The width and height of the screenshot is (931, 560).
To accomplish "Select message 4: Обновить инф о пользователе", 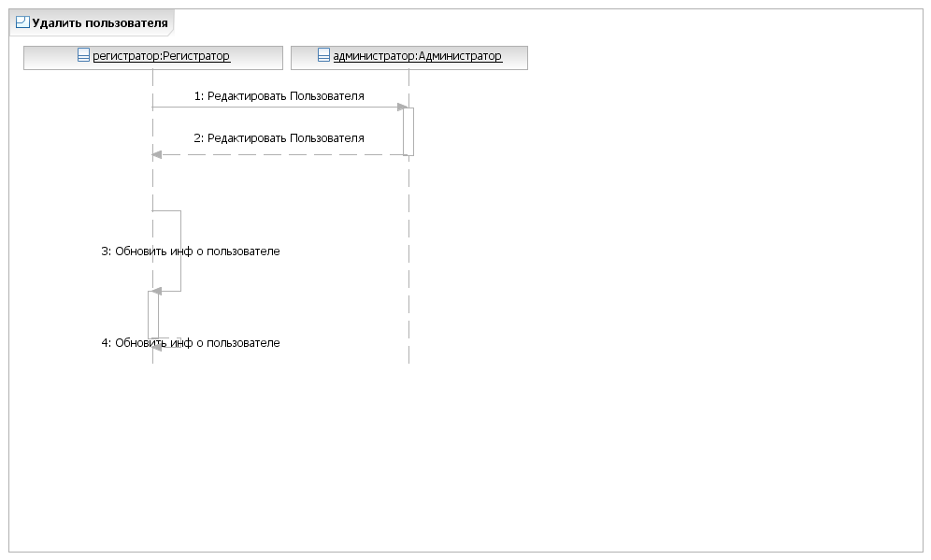I will pos(191,343).
